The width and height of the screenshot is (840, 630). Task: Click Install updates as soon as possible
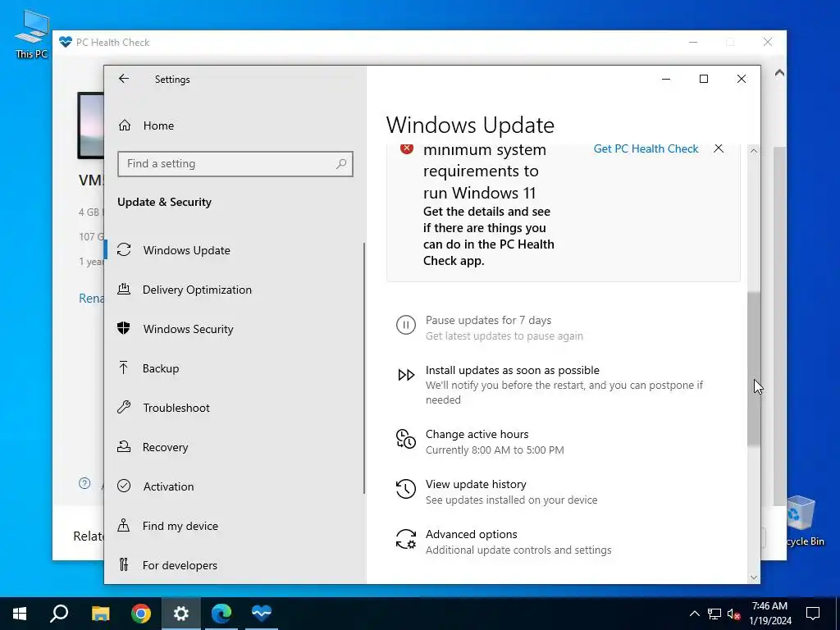point(512,370)
